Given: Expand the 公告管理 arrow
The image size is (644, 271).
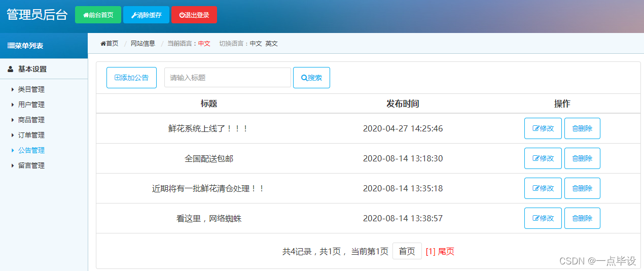Looking at the screenshot, I should (x=13, y=150).
